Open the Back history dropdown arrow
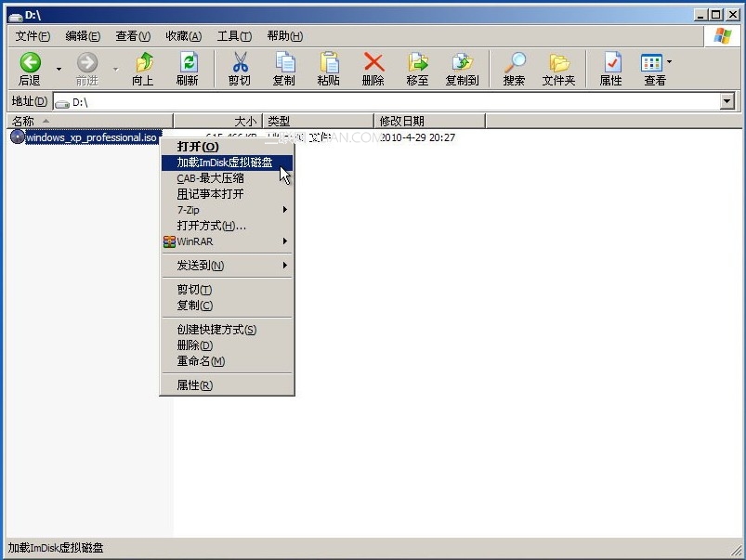The height and width of the screenshot is (560, 746). (x=59, y=69)
